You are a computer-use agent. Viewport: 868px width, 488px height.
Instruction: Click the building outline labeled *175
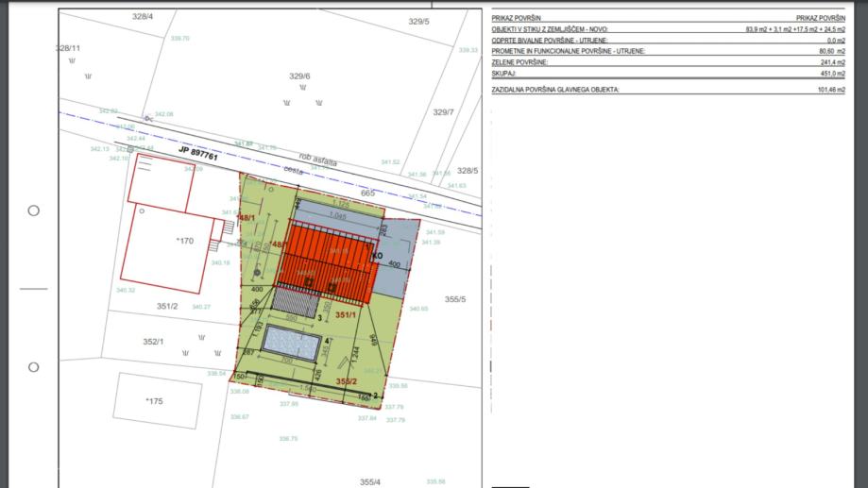pos(155,400)
